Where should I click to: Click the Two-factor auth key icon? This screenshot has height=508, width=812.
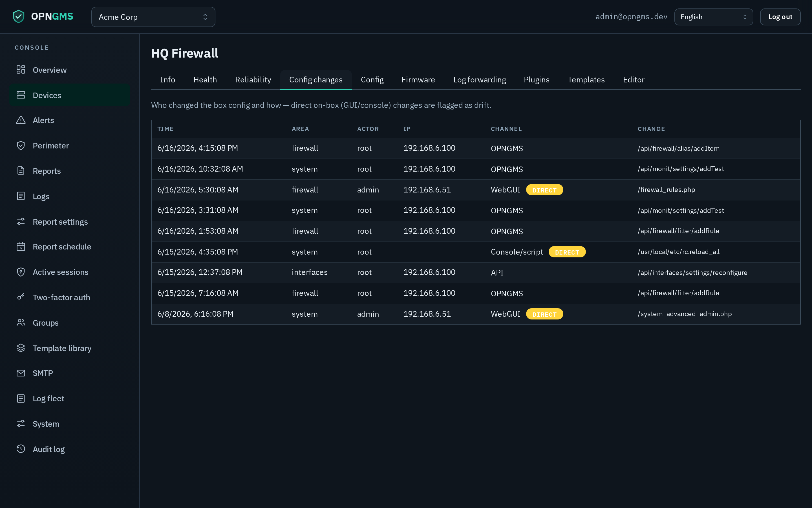[x=21, y=297]
